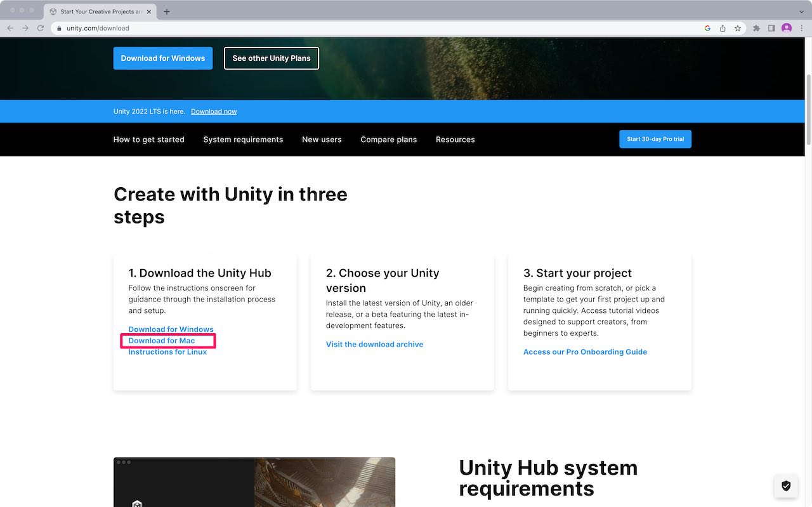Click Download for Windows blue button
812x507 pixels.
click(163, 58)
